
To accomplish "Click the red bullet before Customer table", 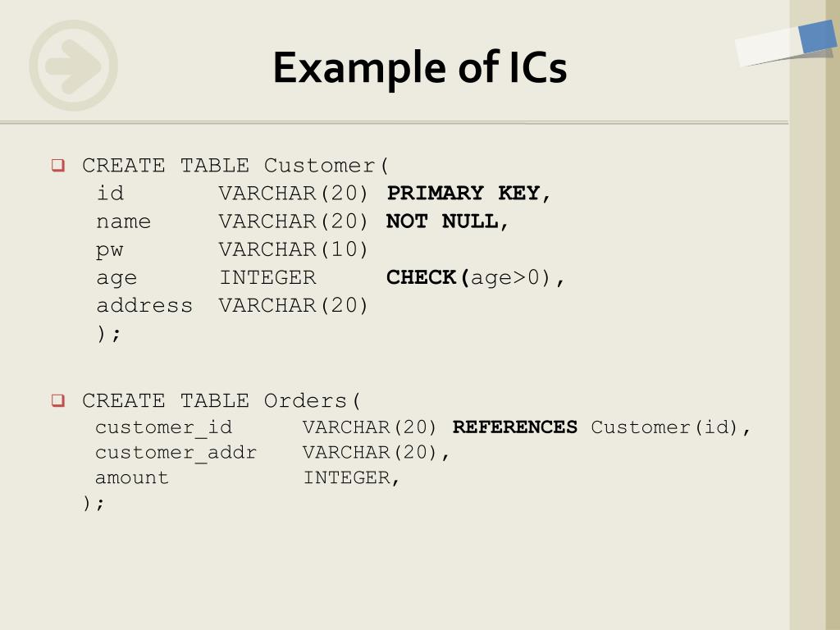I will point(58,165).
